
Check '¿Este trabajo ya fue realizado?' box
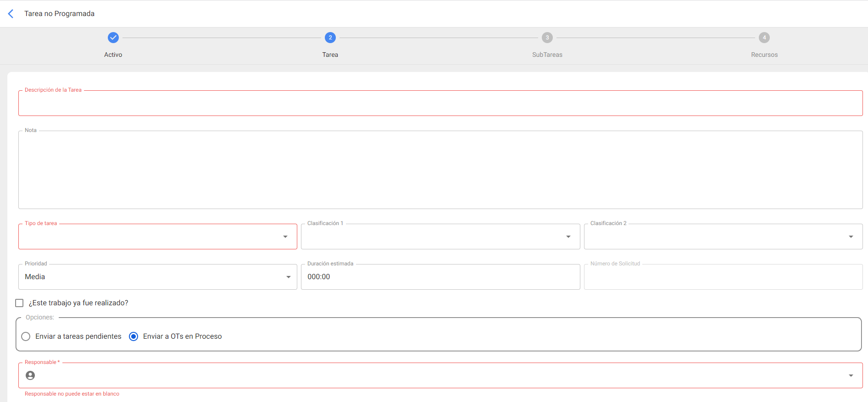click(19, 303)
